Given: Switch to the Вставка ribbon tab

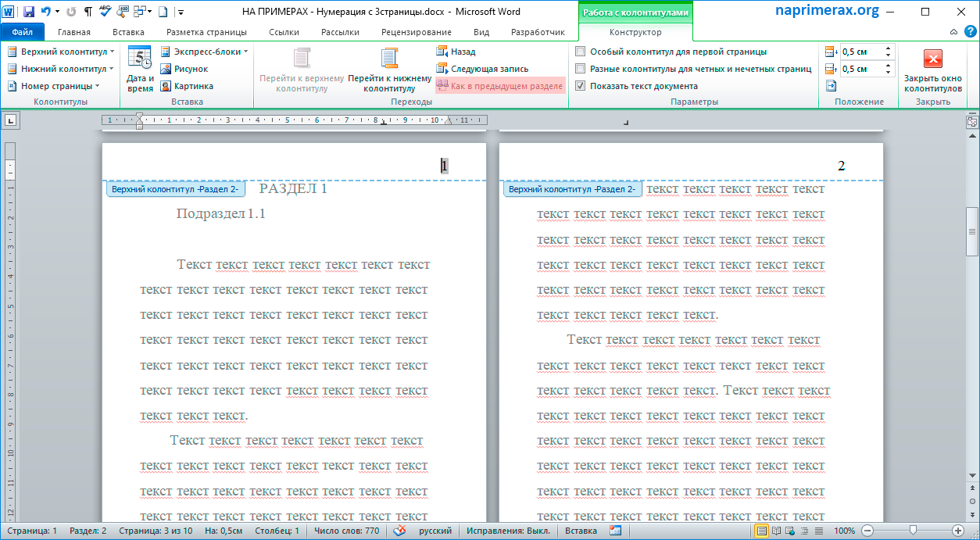Looking at the screenshot, I should point(128,32).
